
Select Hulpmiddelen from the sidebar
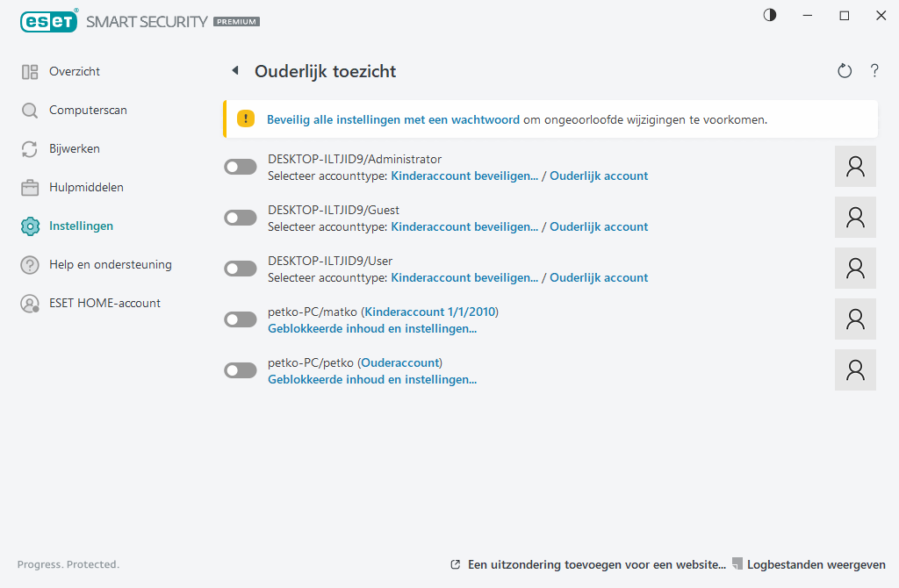pyautogui.click(x=86, y=188)
